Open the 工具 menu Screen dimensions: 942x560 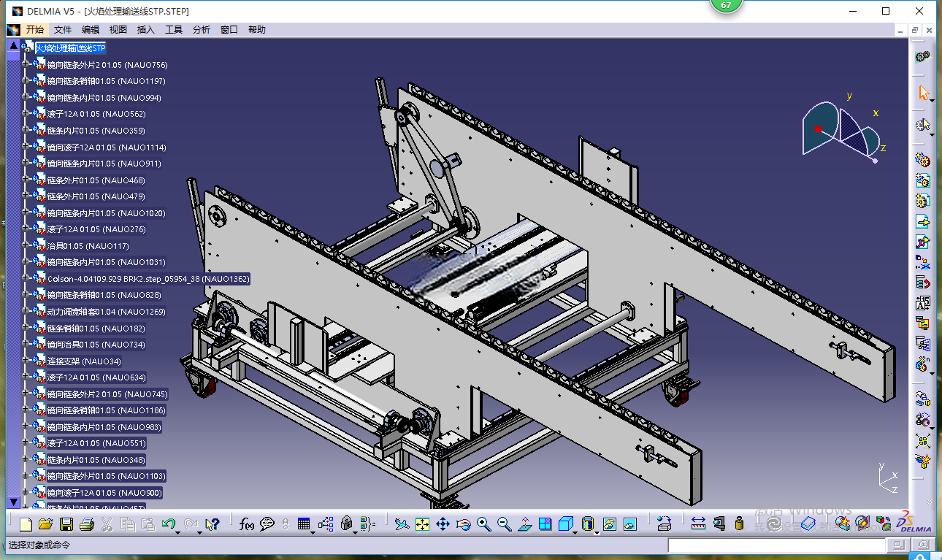tap(174, 30)
